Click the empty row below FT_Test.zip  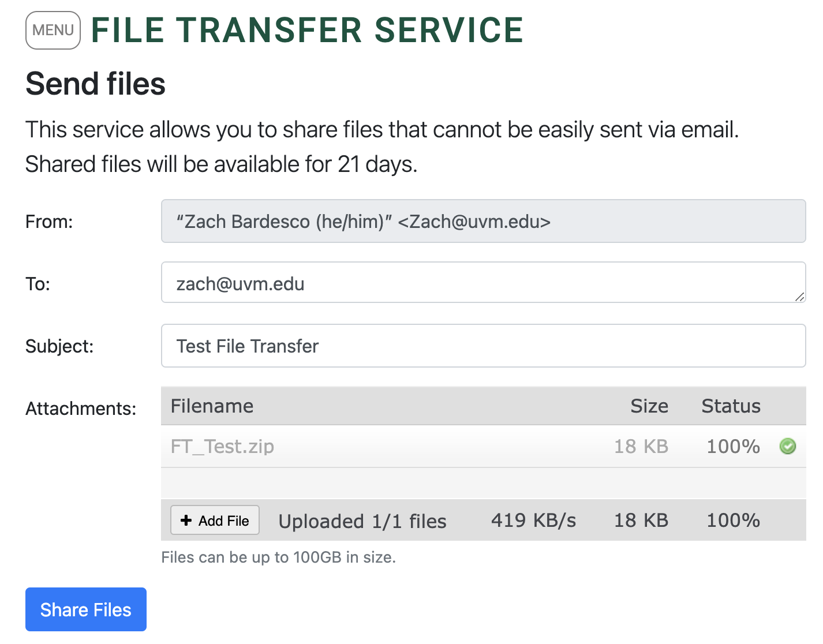pos(483,483)
